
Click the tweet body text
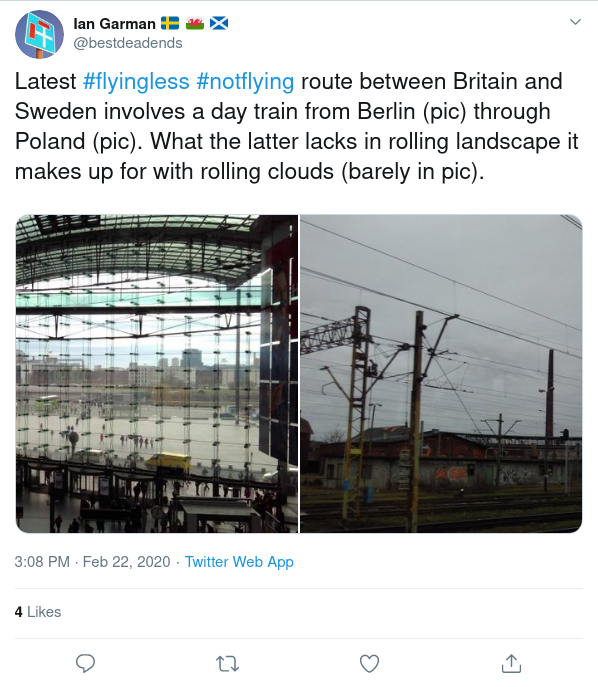pyautogui.click(x=297, y=126)
